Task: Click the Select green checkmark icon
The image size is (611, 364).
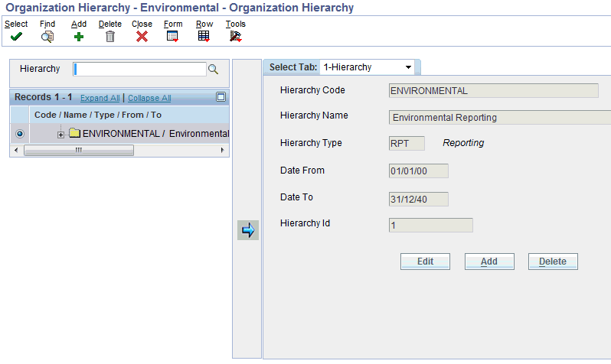Action: [16, 36]
